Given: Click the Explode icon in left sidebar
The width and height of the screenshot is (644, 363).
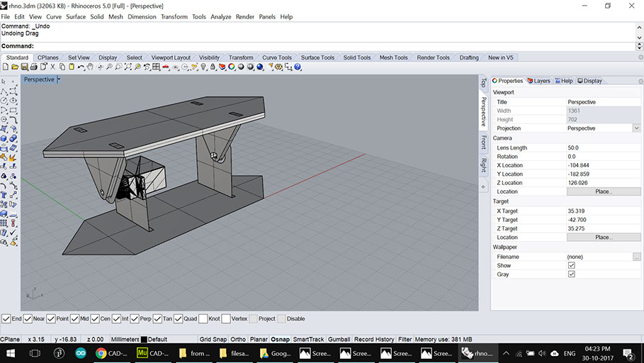Looking at the screenshot, I should (x=13, y=157).
